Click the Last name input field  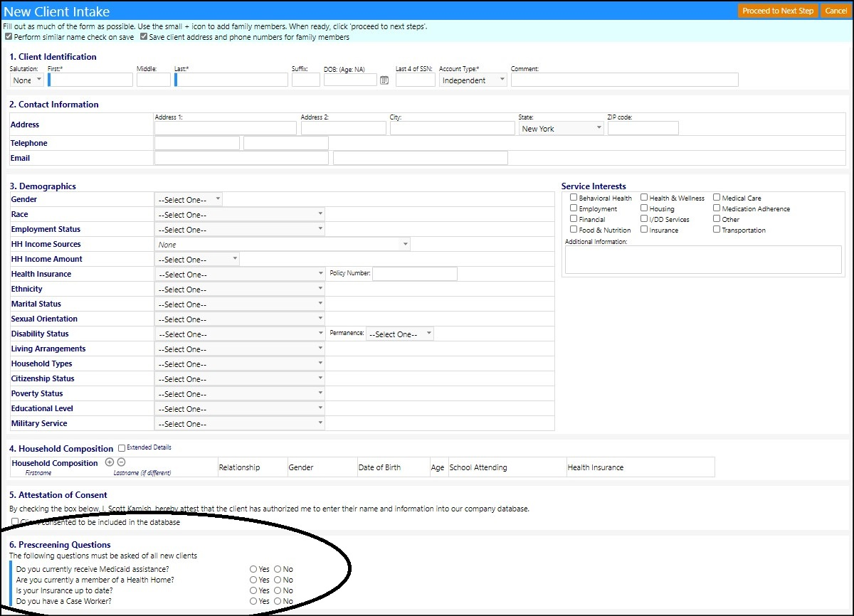click(x=231, y=80)
